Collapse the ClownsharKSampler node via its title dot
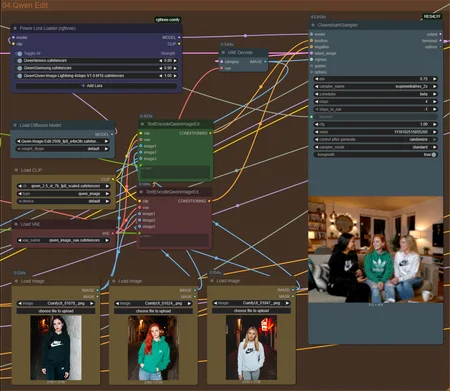This screenshot has width=450, height=391. pos(313,25)
